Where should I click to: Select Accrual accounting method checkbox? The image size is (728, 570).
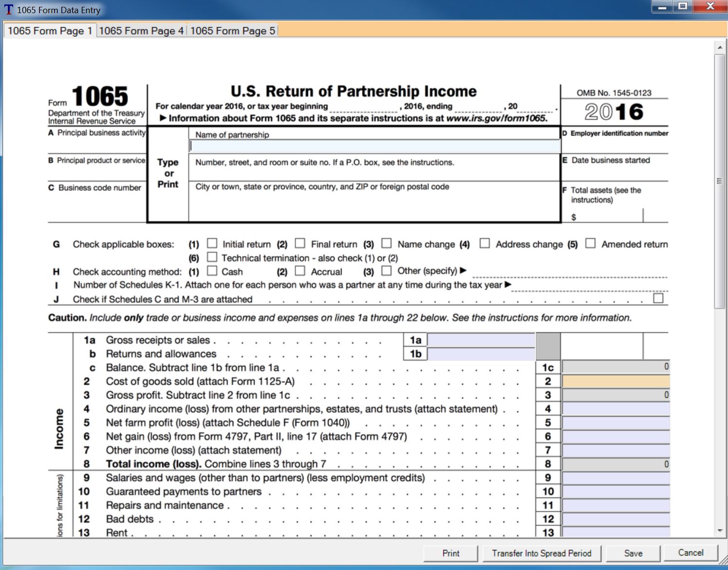click(300, 270)
